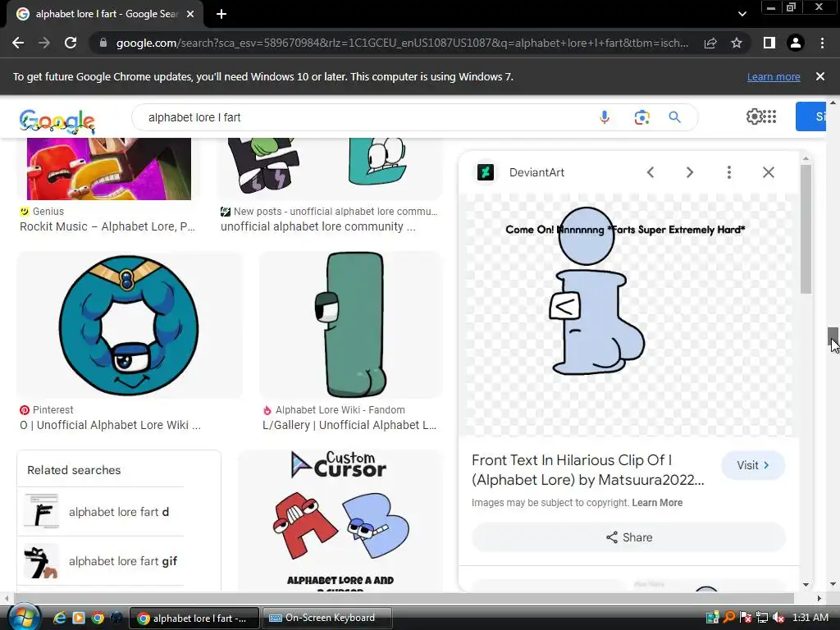
Task: Select the blue O character thumbnail
Action: (129, 325)
